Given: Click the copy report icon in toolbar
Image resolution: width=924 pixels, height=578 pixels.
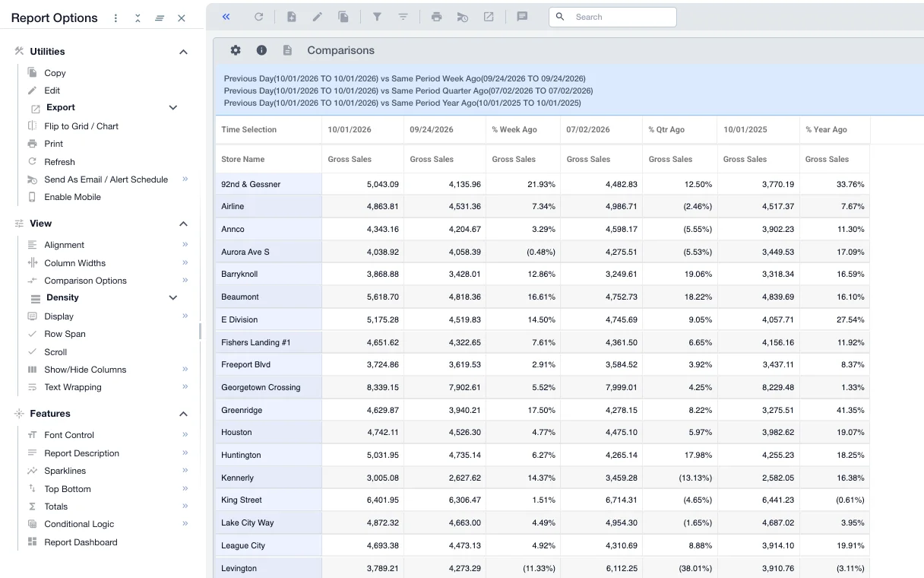Looking at the screenshot, I should [x=343, y=17].
